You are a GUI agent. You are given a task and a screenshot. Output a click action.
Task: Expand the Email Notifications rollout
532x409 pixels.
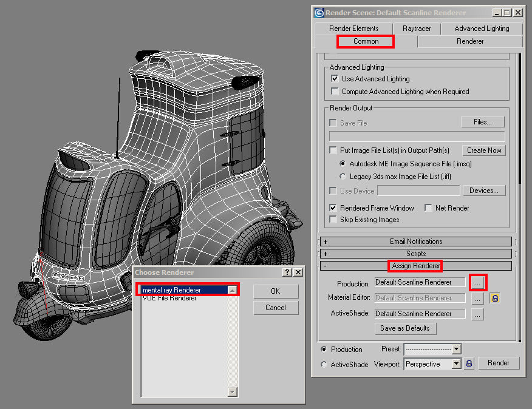click(417, 241)
